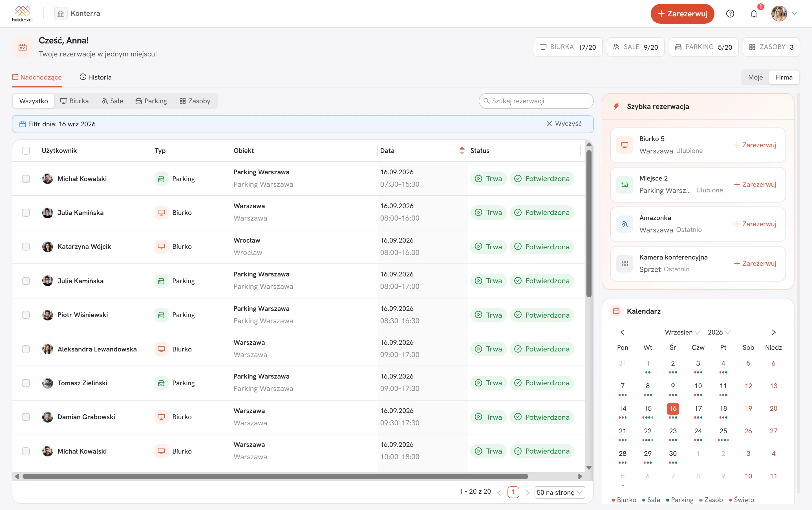Screen dimensions: 812x510
Task: Click Miejsce 2 parking car icon
Action: click(x=625, y=184)
